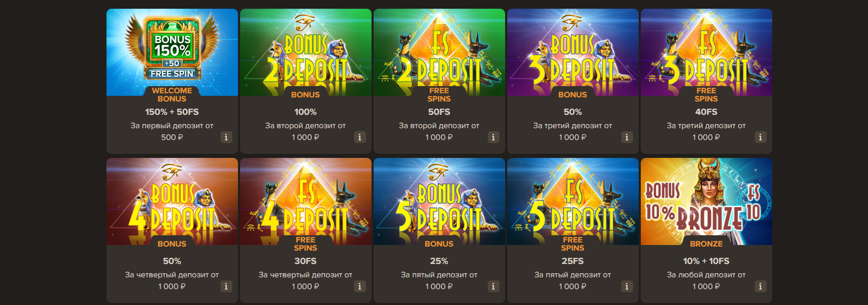
Task: Open info icon on Bronze 10% + 10FS card
Action: click(761, 287)
